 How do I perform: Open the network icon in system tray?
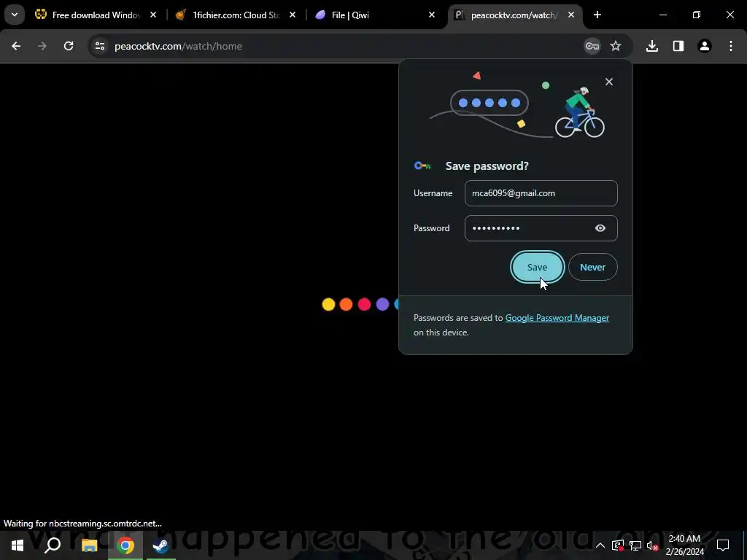click(x=635, y=545)
